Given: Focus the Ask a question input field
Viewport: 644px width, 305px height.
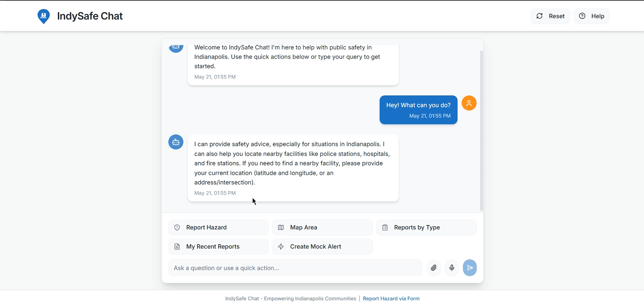Looking at the screenshot, I should click(295, 268).
